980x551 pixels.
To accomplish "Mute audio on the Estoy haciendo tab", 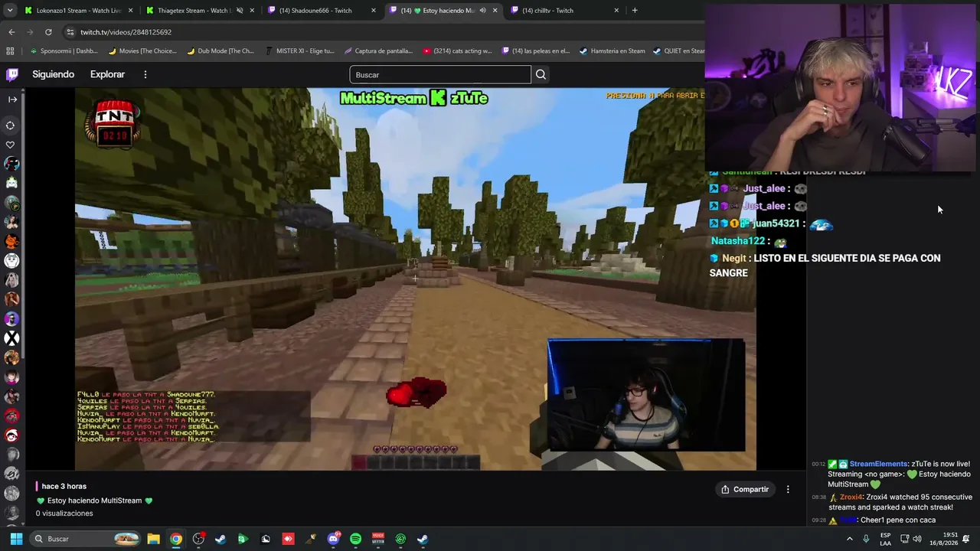I will (482, 11).
